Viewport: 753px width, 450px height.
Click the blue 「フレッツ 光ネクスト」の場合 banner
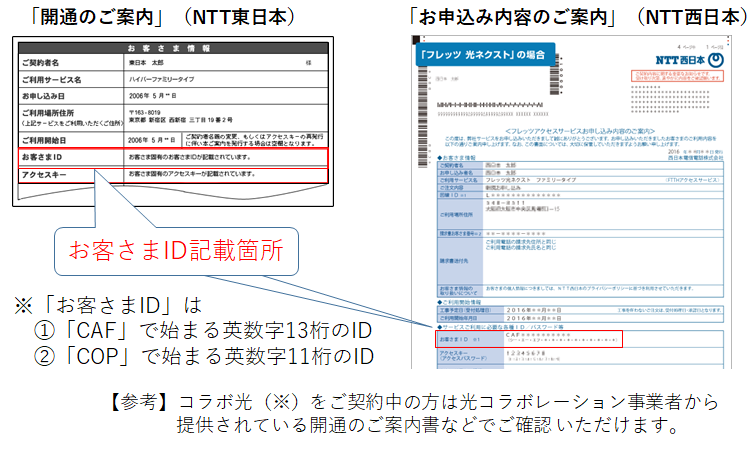coord(484,54)
